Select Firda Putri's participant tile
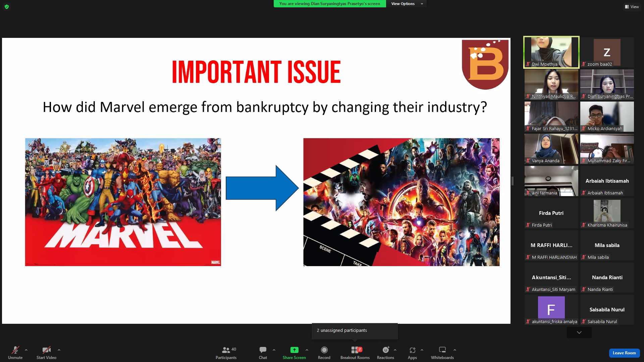644x362 pixels. 551,213
